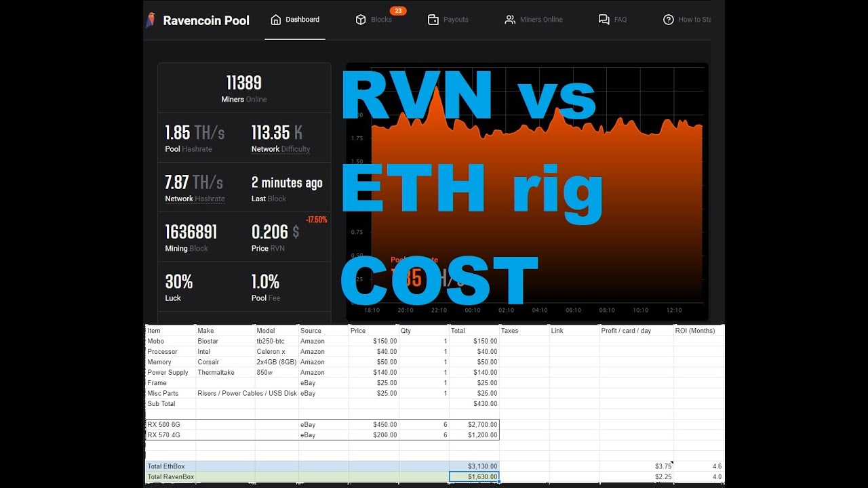Click the Blocks cube icon
Screen dimensions: 868x488
click(x=361, y=20)
